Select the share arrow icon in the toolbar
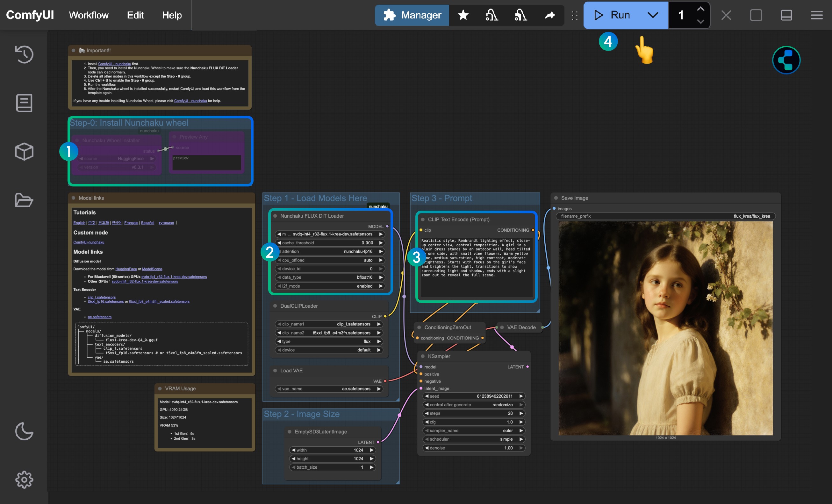The width and height of the screenshot is (832, 504). pos(550,15)
